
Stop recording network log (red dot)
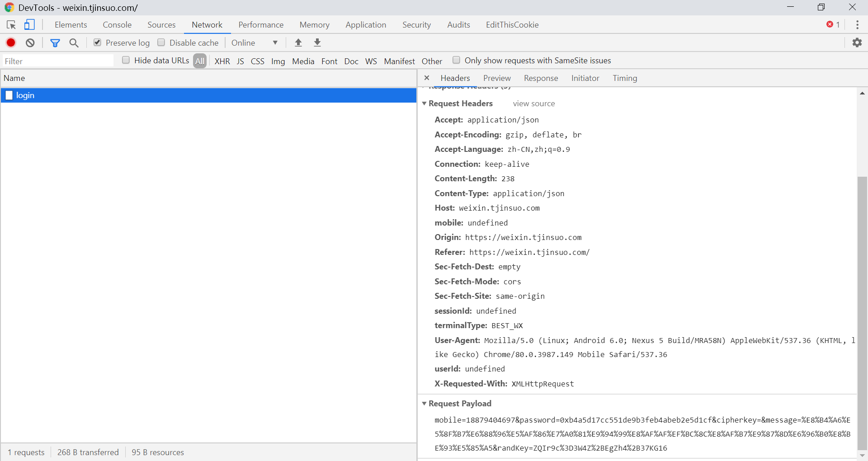[11, 42]
